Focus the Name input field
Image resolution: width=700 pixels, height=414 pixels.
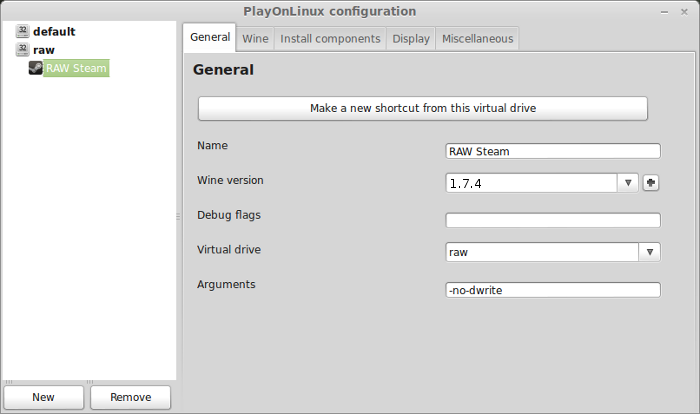[x=553, y=151]
